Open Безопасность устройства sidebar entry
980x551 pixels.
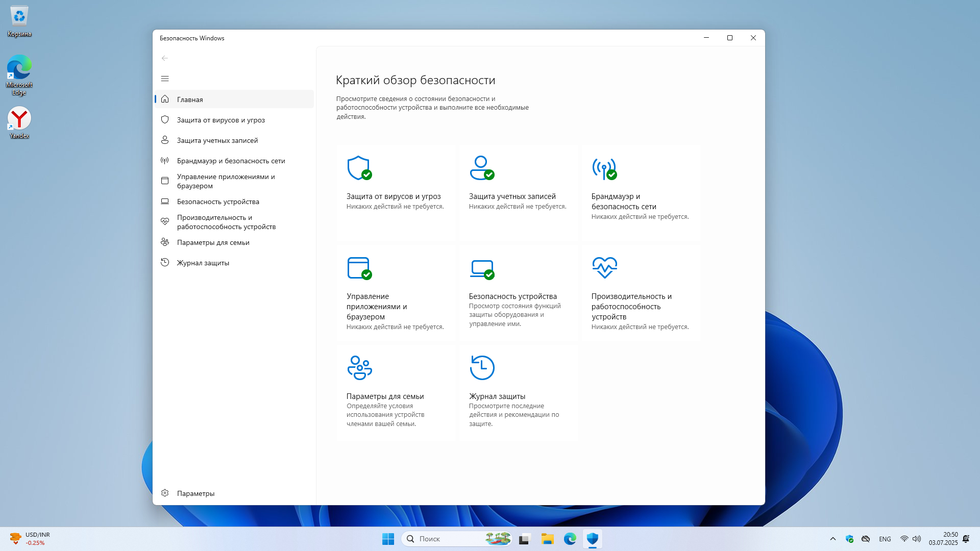[x=218, y=202]
